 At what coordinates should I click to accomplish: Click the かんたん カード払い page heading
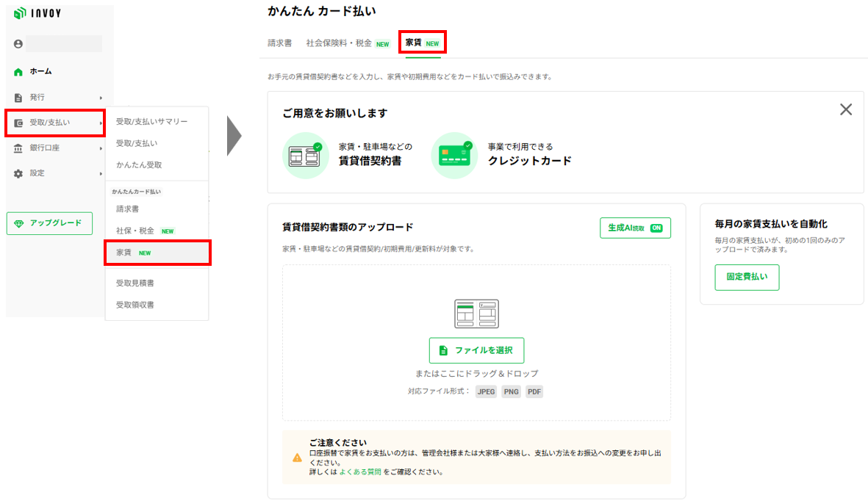[x=322, y=11]
